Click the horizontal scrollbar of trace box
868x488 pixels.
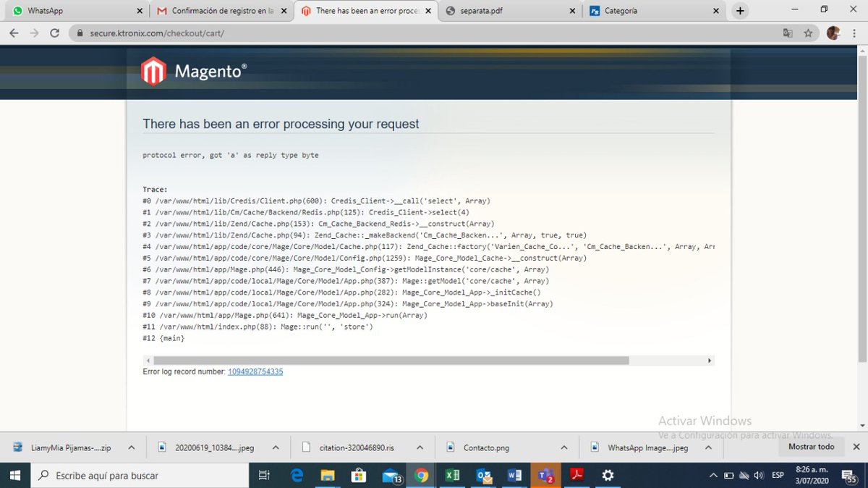[391, 361]
